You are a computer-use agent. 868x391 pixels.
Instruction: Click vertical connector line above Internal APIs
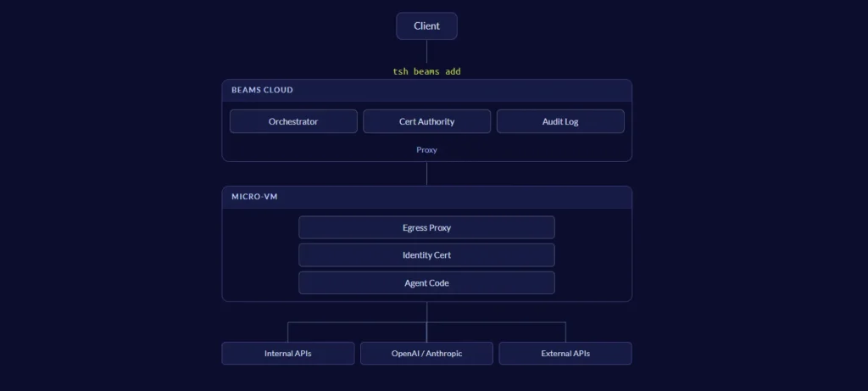coord(288,332)
